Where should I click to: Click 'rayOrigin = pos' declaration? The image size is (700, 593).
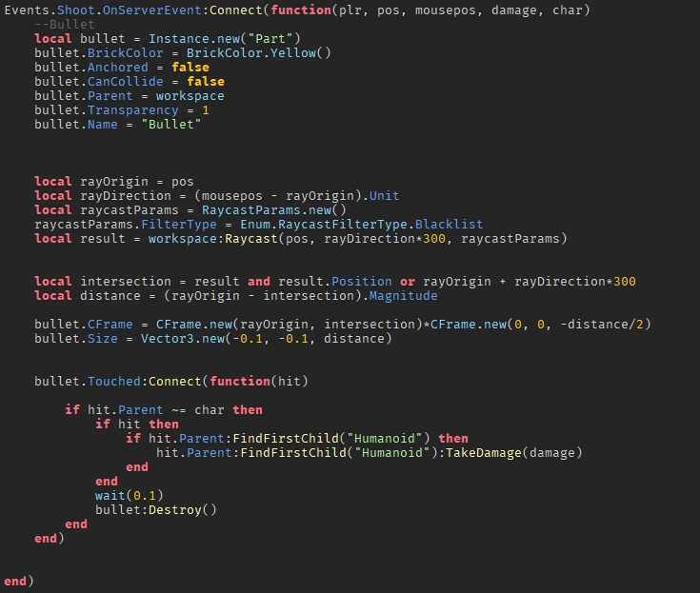point(136,182)
